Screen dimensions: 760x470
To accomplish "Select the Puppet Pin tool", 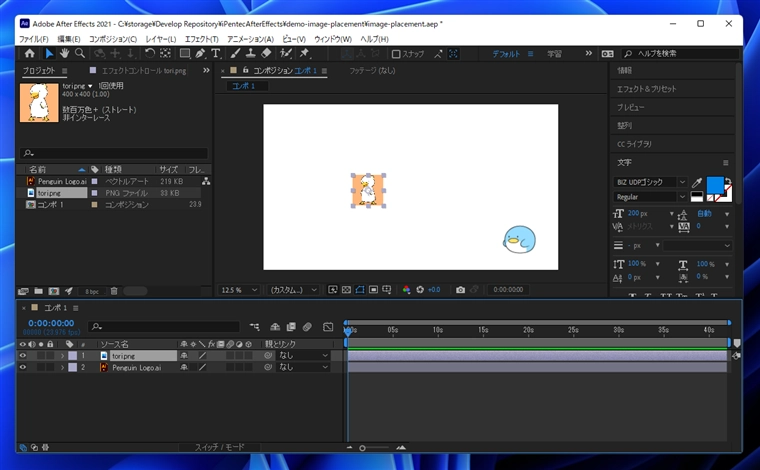I will click(304, 54).
